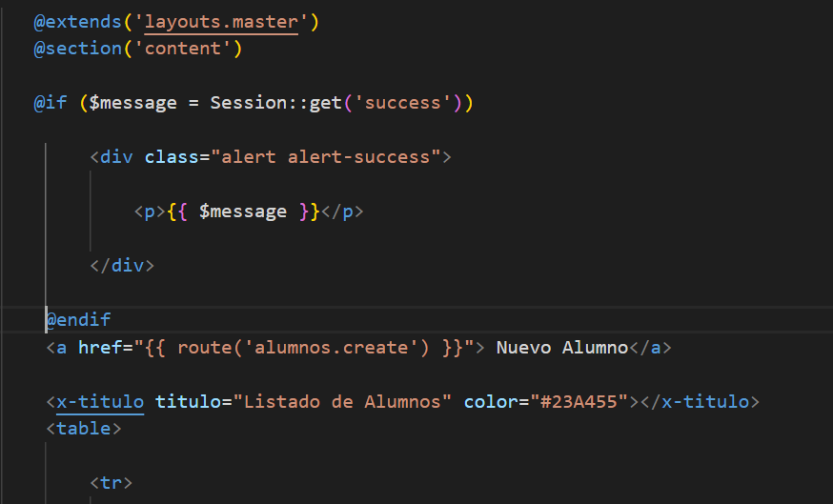Click {{ $message }} echo expression
Viewport: 833px width, 504px height.
click(243, 212)
